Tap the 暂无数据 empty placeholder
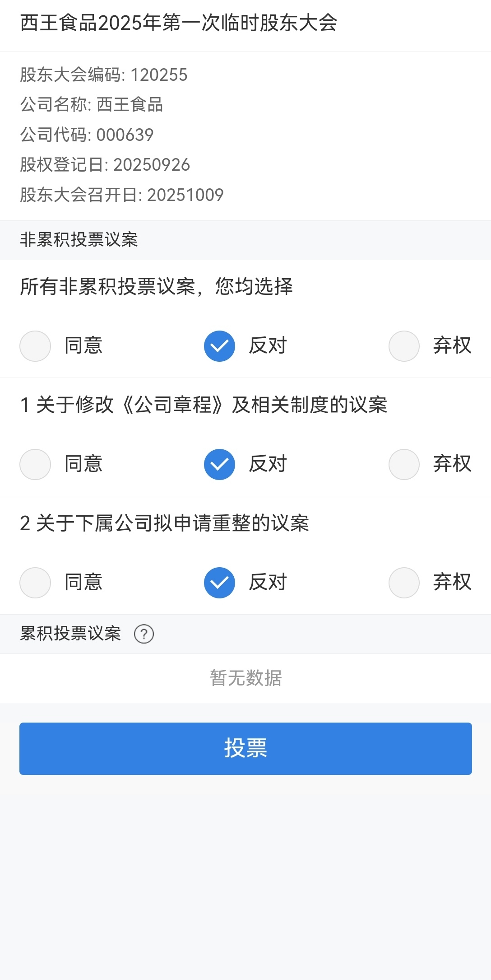Viewport: 491px width, 980px height. pyautogui.click(x=245, y=678)
